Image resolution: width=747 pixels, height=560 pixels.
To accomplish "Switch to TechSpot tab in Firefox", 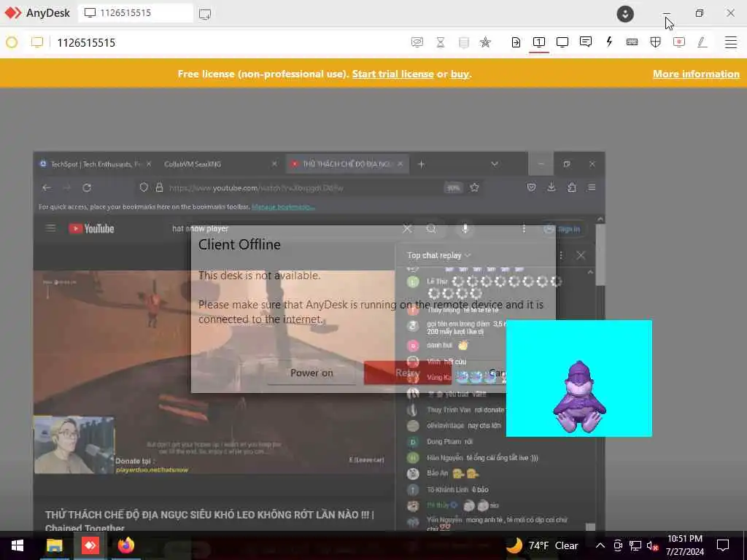I will [96, 164].
